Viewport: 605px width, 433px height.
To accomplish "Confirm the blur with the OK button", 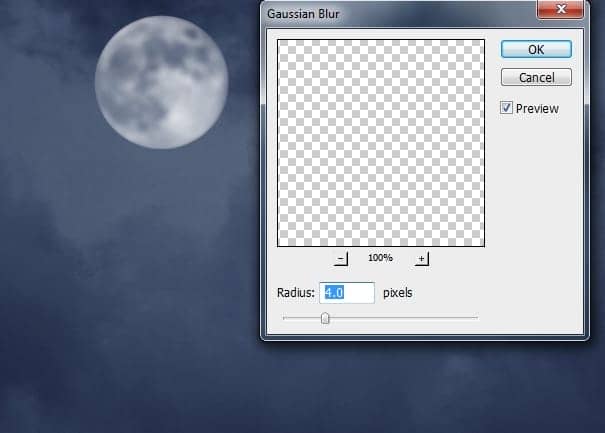I will [536, 49].
